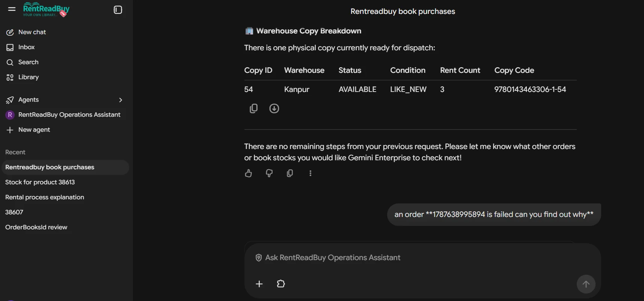Click the New chat pencil icon

pos(10,32)
